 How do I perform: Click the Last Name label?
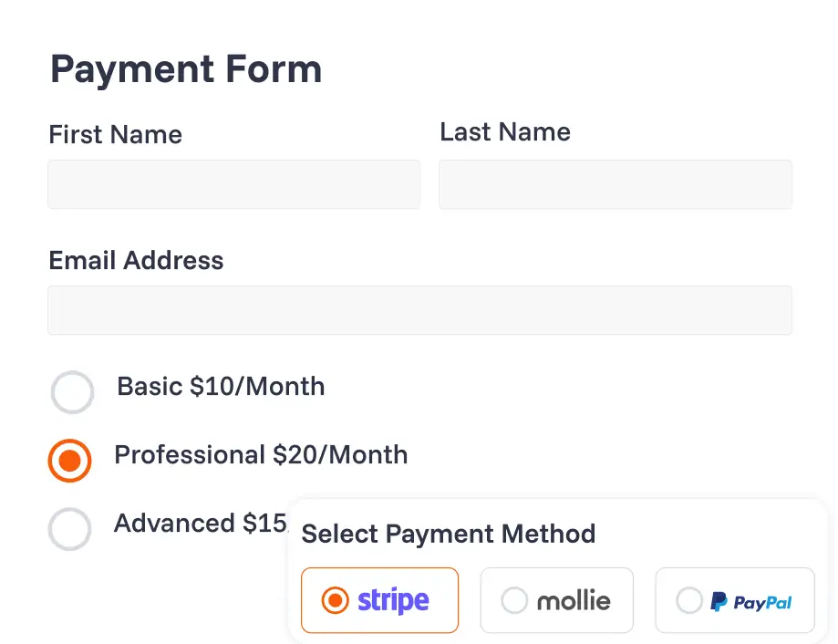[x=505, y=131]
